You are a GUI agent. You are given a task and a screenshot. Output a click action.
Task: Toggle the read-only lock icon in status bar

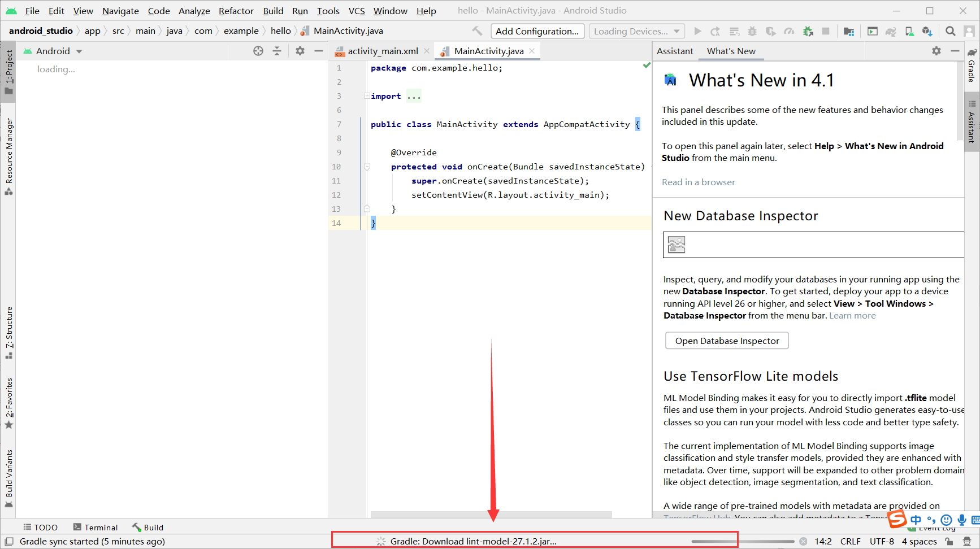click(x=949, y=541)
